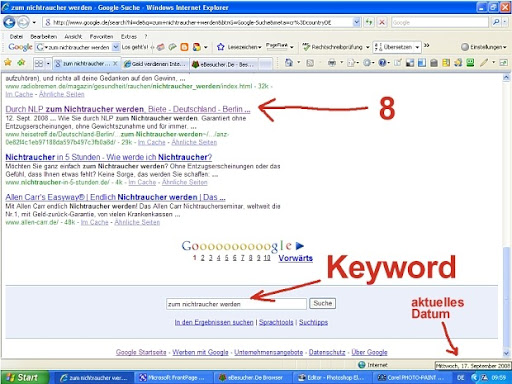Stop loading with the red X icon

coord(382,22)
